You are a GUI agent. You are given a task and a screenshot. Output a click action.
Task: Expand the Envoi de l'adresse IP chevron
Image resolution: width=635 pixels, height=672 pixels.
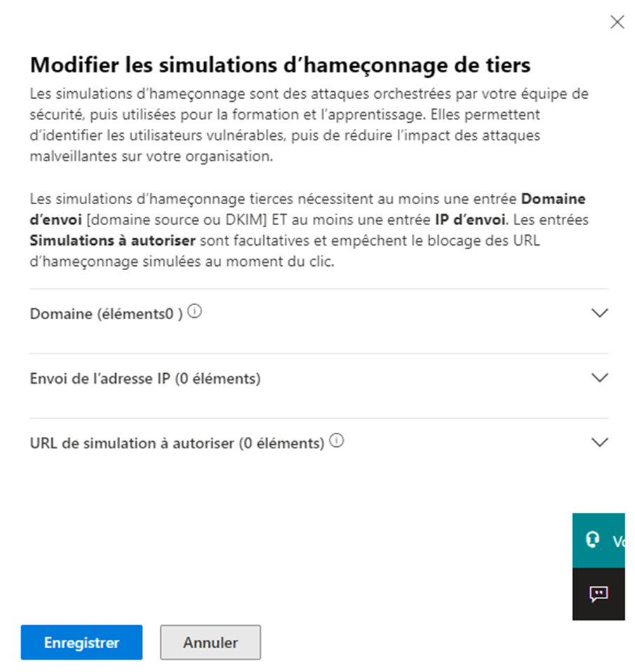click(599, 378)
